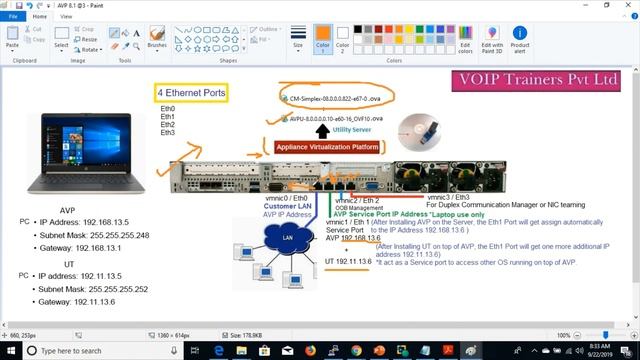Click the Zoom in plus button
Viewport: 640px width, 360px height.
[634, 335]
